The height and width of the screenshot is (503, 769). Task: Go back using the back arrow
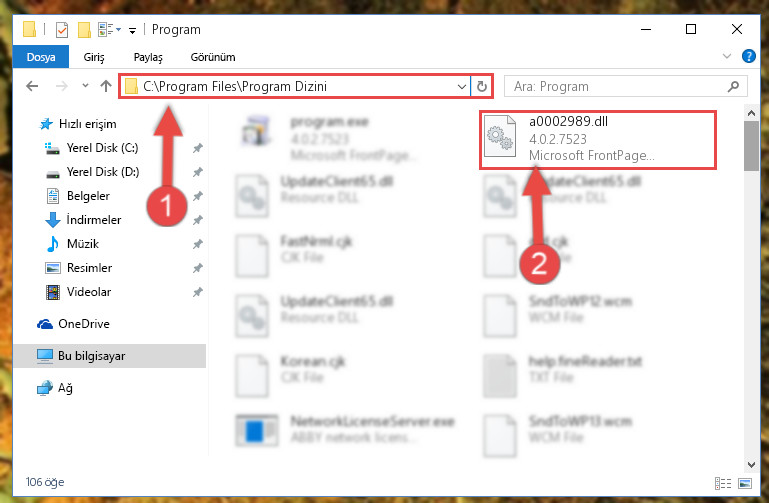(x=32, y=86)
